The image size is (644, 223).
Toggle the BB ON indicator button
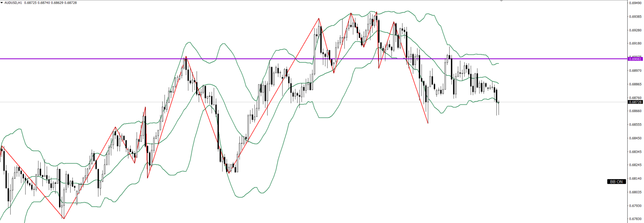click(x=616, y=182)
